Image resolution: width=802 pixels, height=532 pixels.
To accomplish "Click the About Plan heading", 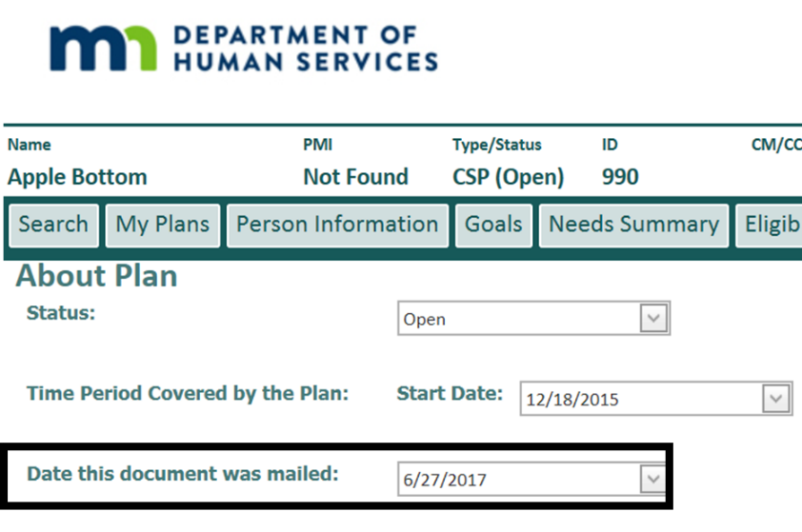I will (96, 276).
